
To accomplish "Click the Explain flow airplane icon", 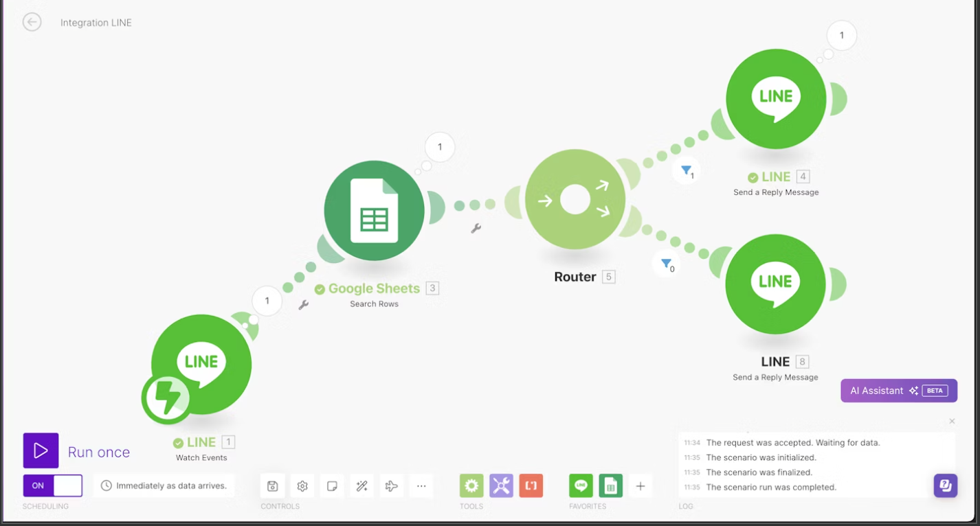I will click(x=392, y=486).
